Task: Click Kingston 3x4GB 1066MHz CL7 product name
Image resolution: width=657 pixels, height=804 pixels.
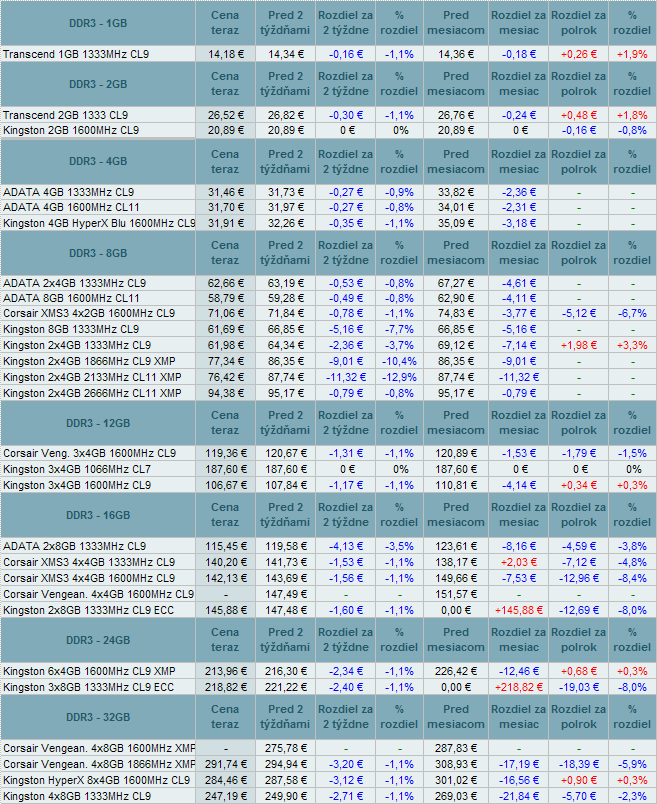Action: (x=77, y=469)
